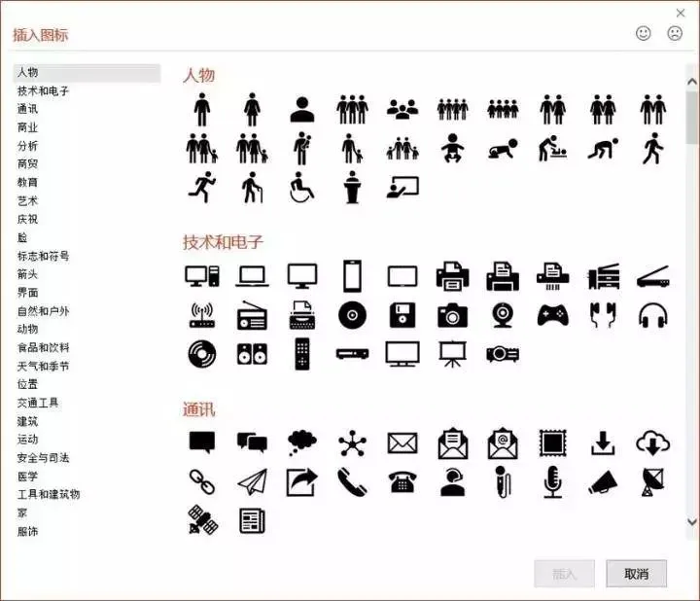
Task: Select the game controller icon
Action: 552,315
